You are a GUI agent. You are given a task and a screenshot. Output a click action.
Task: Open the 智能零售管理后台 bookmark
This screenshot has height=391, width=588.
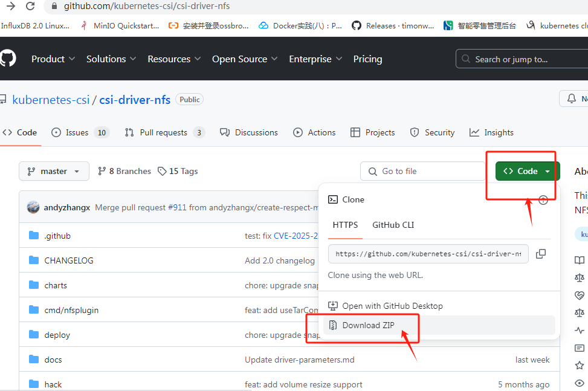click(x=480, y=25)
